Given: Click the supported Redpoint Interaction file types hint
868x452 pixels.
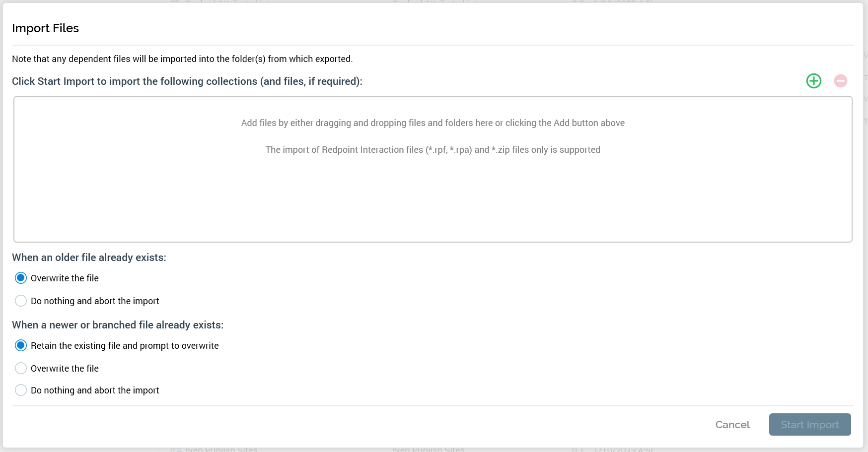Looking at the screenshot, I should tap(433, 150).
